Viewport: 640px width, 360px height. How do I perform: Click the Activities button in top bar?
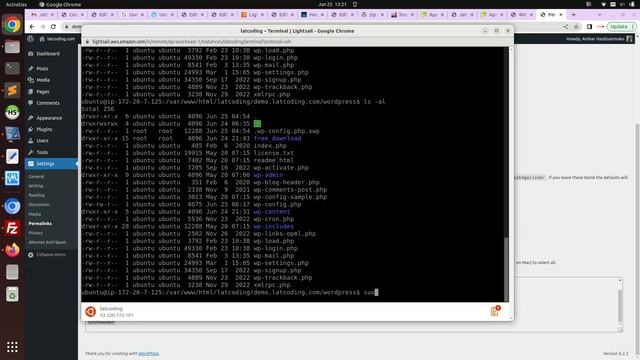pos(16,4)
